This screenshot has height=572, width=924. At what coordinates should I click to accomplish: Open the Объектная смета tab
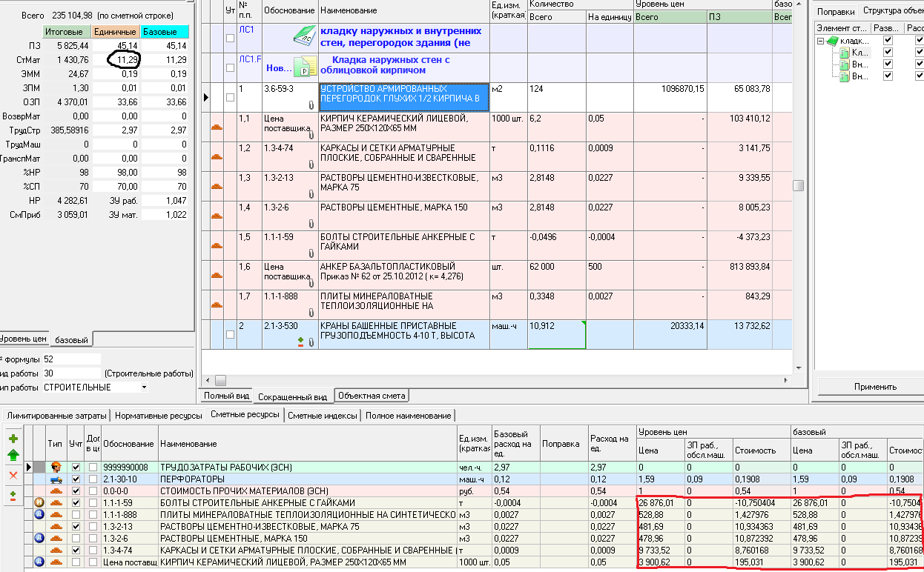click(372, 396)
